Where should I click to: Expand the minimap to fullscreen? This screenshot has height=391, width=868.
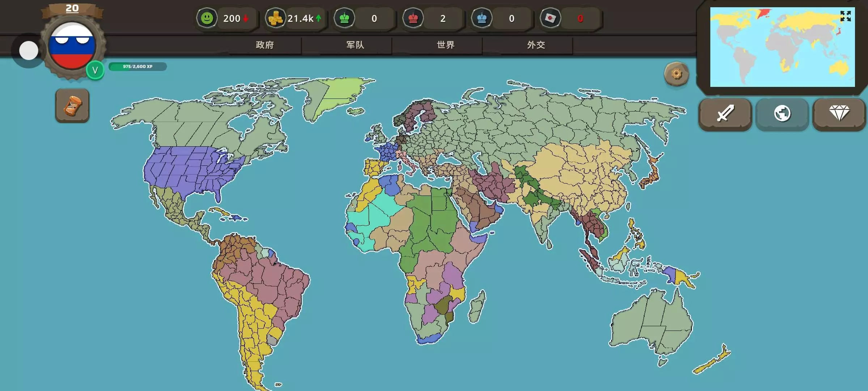[846, 16]
